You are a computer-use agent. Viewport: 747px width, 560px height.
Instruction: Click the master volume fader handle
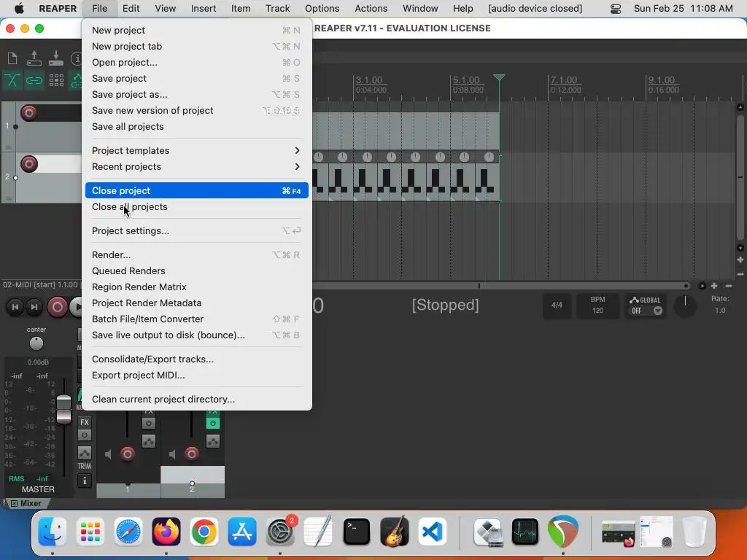[x=64, y=409]
